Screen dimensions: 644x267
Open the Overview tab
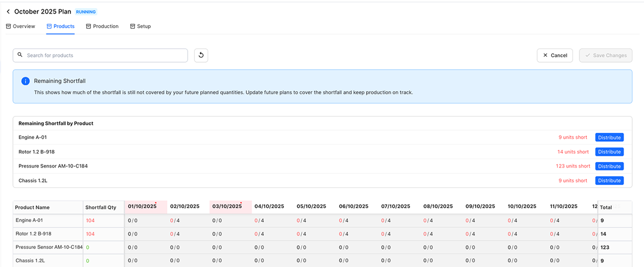click(x=21, y=26)
